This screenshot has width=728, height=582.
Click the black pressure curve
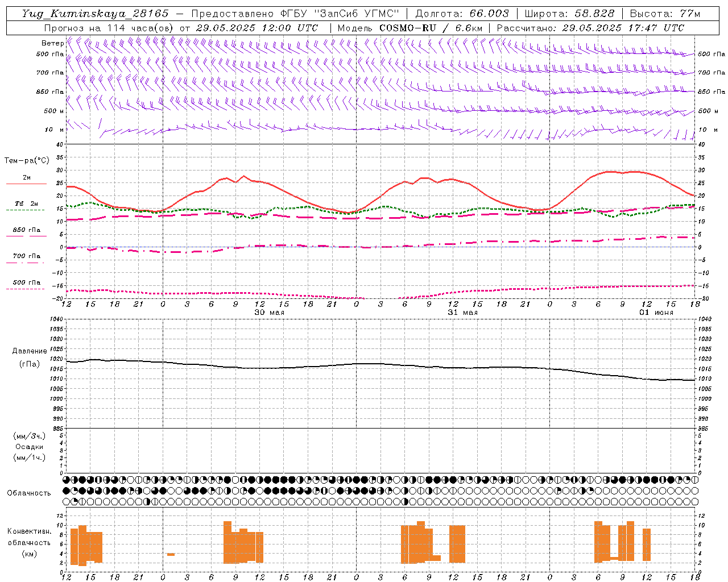(x=380, y=365)
